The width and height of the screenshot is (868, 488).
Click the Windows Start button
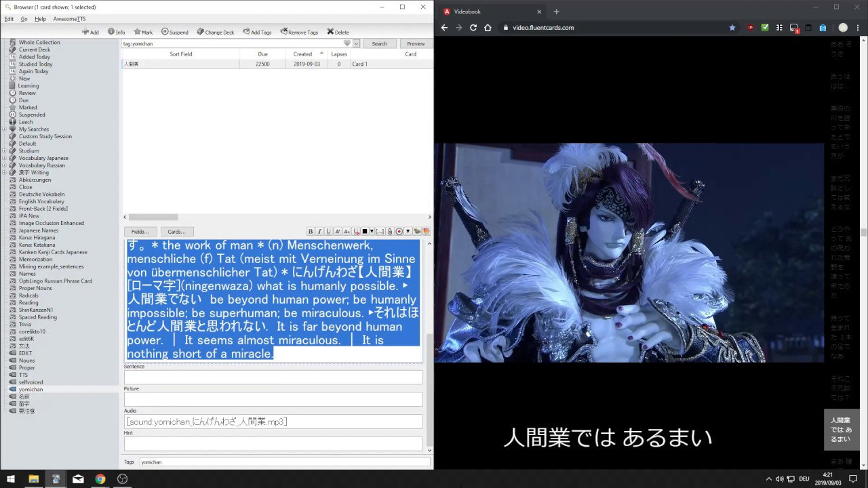tap(12, 479)
